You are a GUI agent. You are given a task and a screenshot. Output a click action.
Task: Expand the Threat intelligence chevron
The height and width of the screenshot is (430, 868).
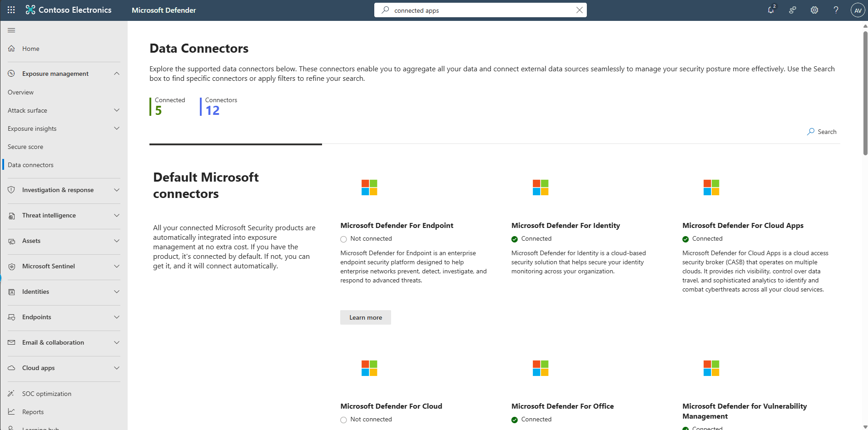pos(117,215)
